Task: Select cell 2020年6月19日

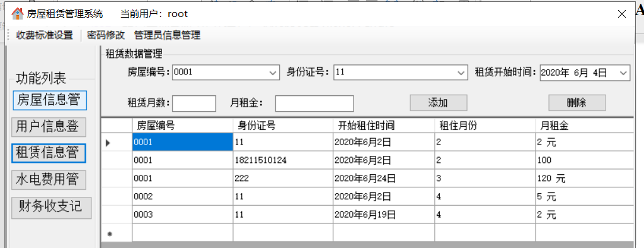Action: coord(384,215)
